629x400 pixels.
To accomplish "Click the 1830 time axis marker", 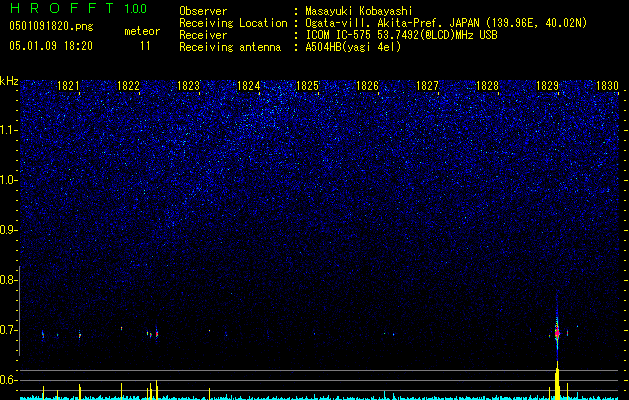I will (x=607, y=85).
